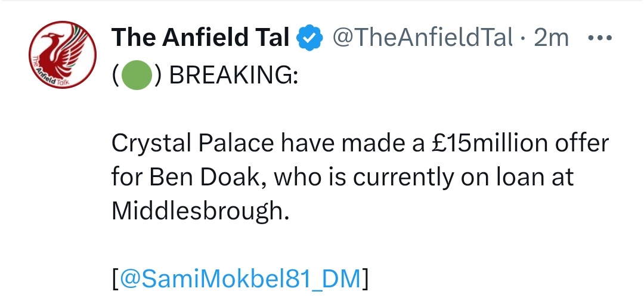Open the tweet via the 2m timestamp
Image resolution: width=644 pixels, height=307 pixels.
tap(552, 39)
